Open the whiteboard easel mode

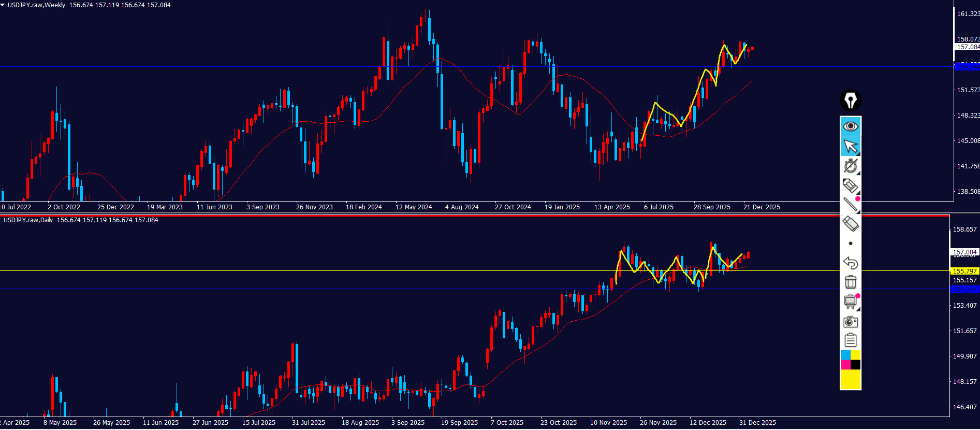coord(850,302)
